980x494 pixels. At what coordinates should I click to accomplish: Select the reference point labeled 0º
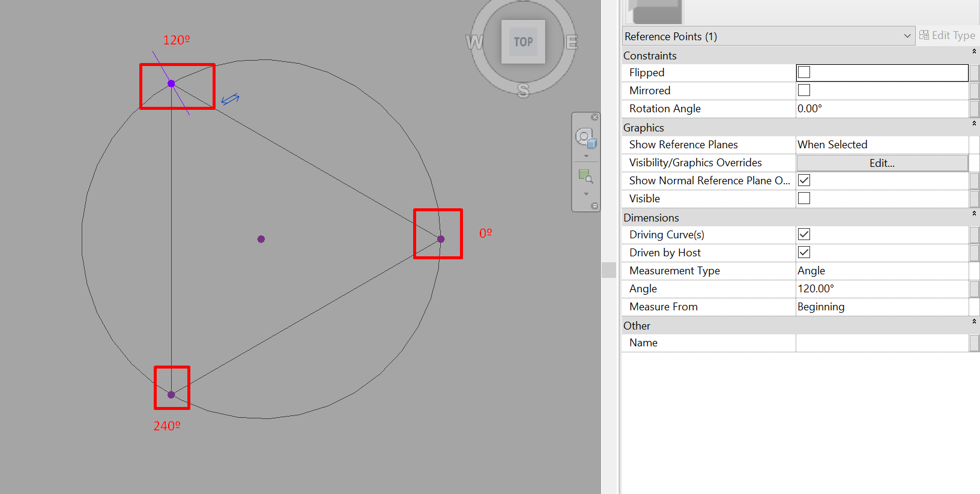pos(441,239)
